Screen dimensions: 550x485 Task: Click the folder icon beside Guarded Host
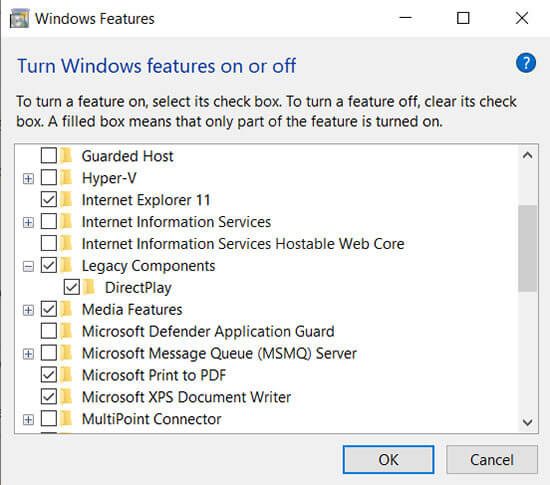pos(66,156)
